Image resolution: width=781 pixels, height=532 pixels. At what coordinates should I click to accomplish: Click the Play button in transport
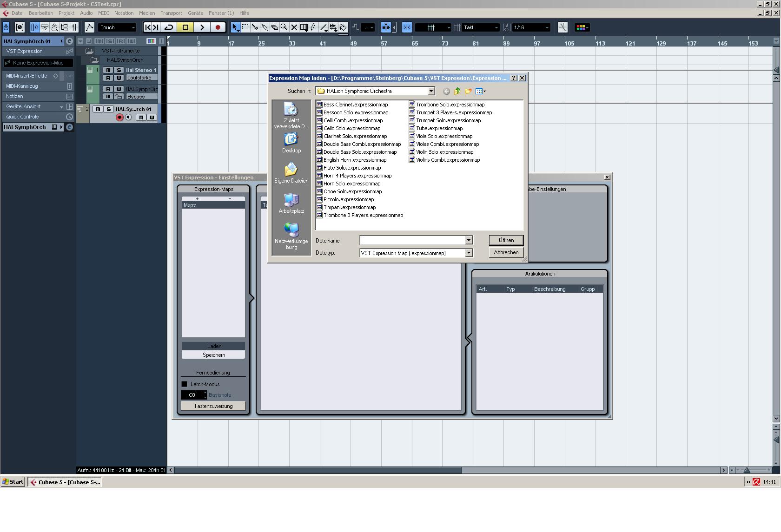(202, 27)
